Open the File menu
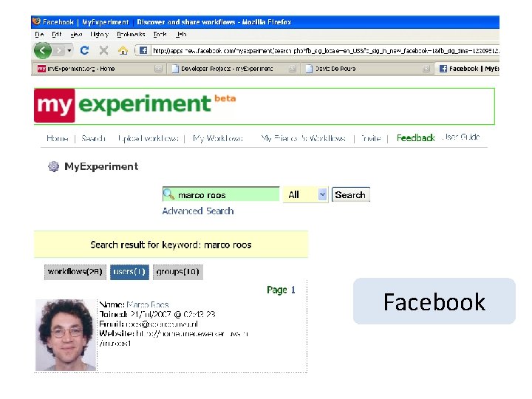 (x=39, y=34)
